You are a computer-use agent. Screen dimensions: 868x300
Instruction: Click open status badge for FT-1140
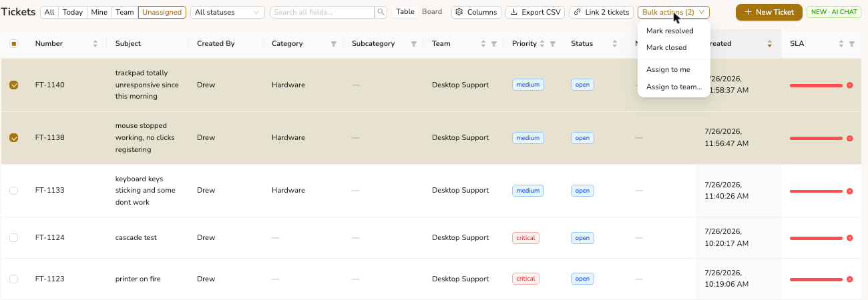[582, 85]
